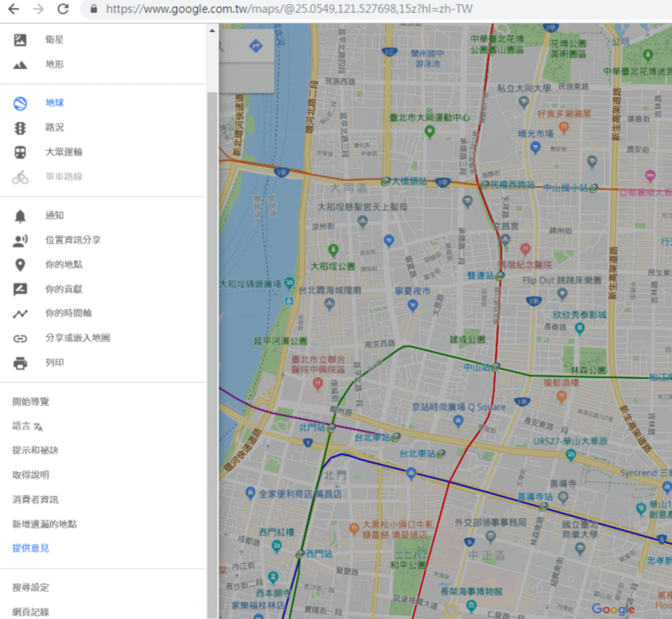This screenshot has height=619, width=672.
Task: Click 新增遺漏的地點 link
Action: click(x=44, y=525)
